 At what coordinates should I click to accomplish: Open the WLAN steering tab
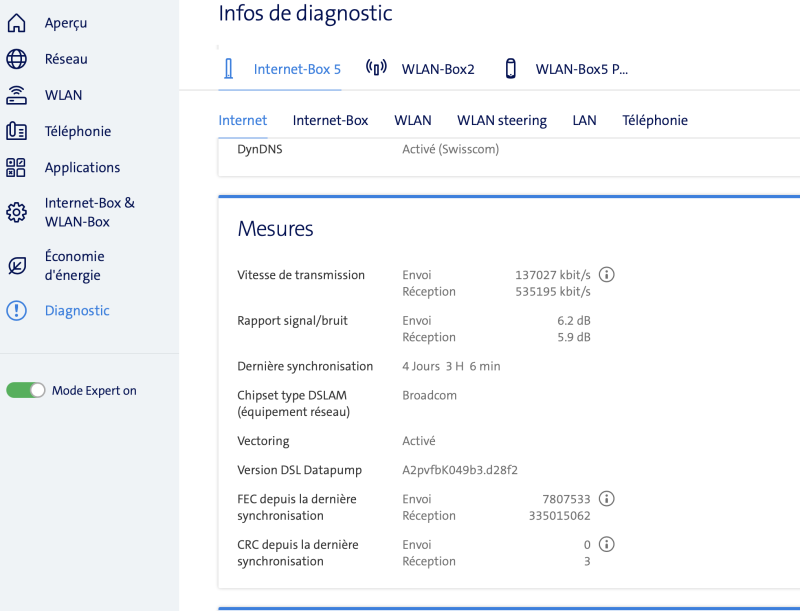[502, 121]
